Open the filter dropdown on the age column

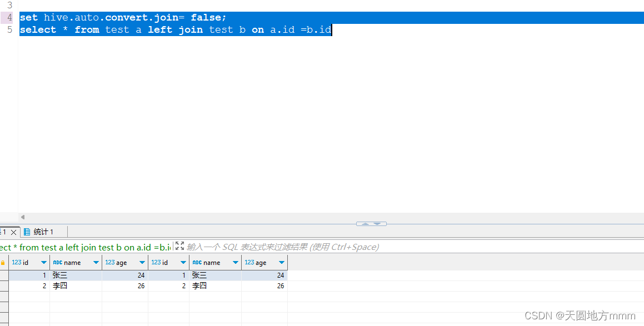[x=142, y=262]
